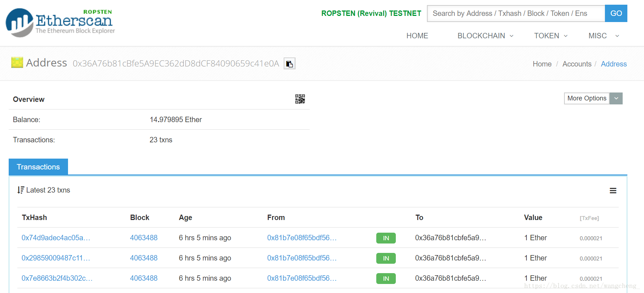Click the yellow address identicon

point(17,63)
